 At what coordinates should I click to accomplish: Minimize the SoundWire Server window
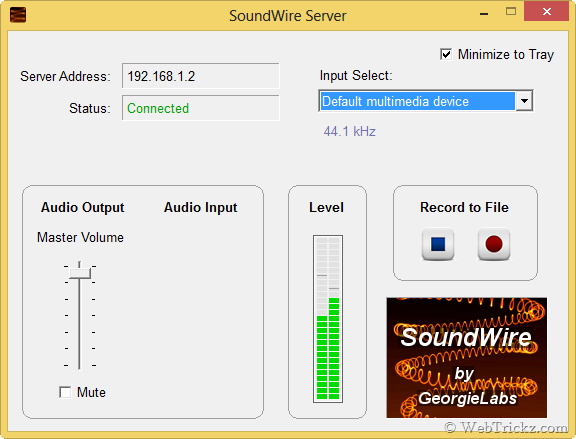tap(484, 13)
